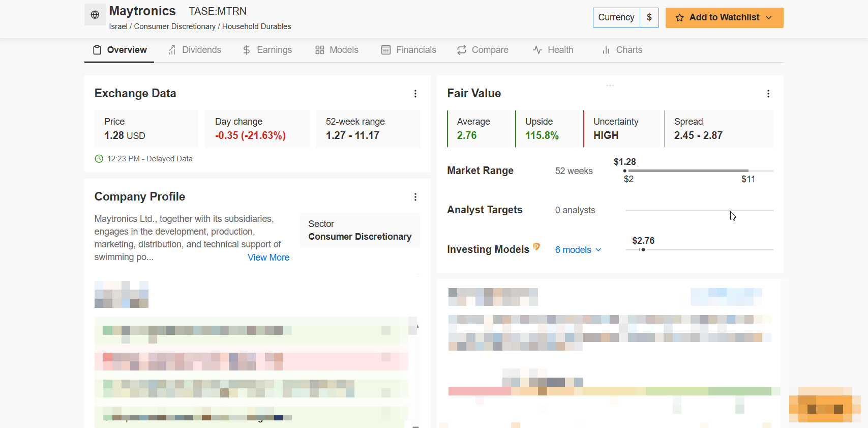
Task: Click the Overview clipboard icon
Action: pos(97,50)
